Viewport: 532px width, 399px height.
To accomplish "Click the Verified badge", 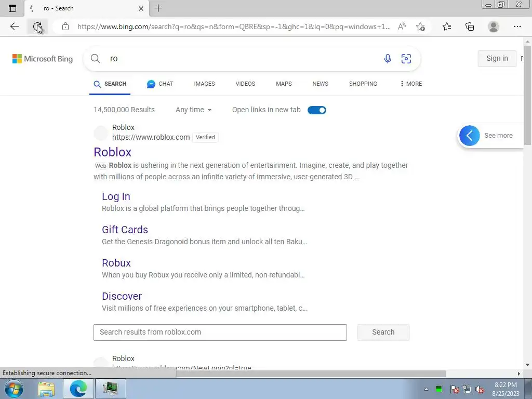I will tap(205, 137).
